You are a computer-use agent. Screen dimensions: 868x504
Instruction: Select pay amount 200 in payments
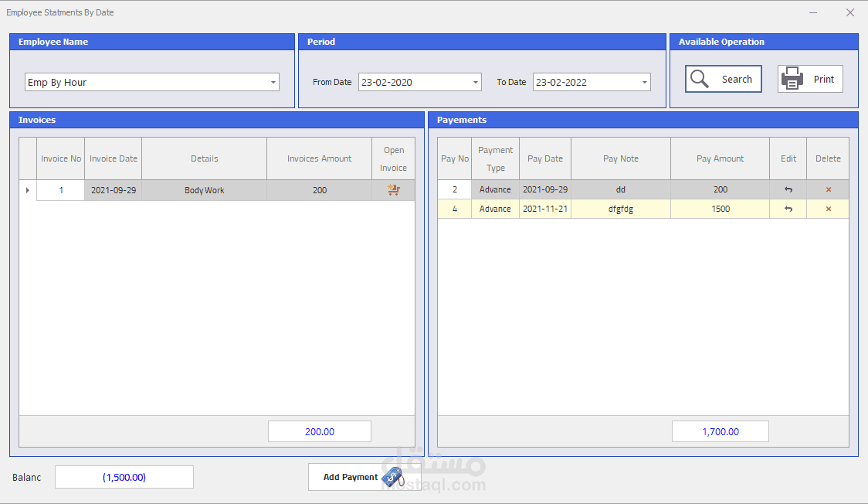(x=721, y=189)
